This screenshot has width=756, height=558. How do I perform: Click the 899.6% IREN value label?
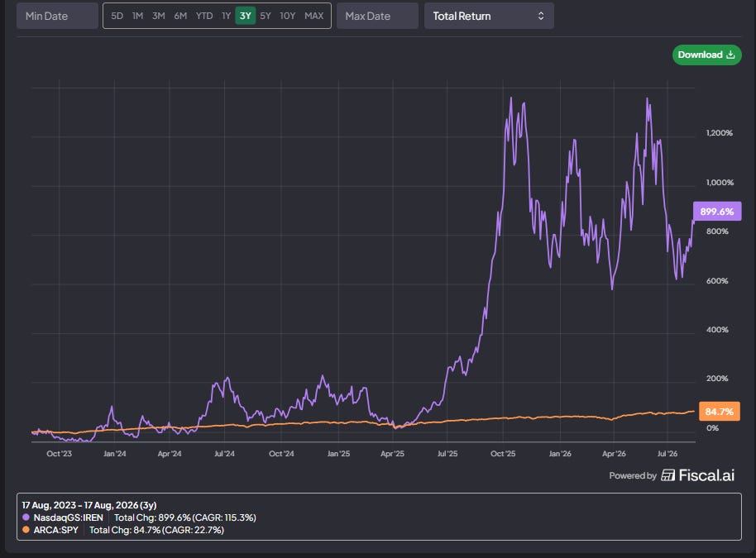(x=717, y=212)
